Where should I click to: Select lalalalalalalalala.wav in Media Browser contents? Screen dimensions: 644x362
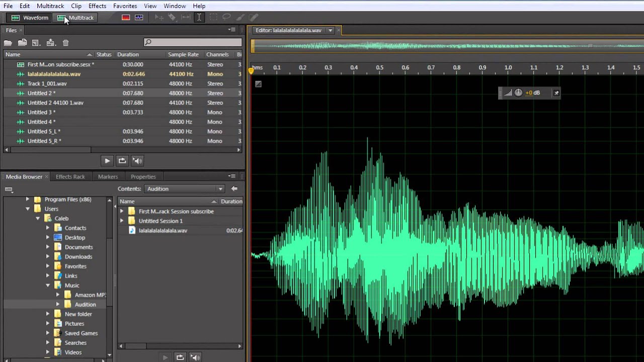163,231
